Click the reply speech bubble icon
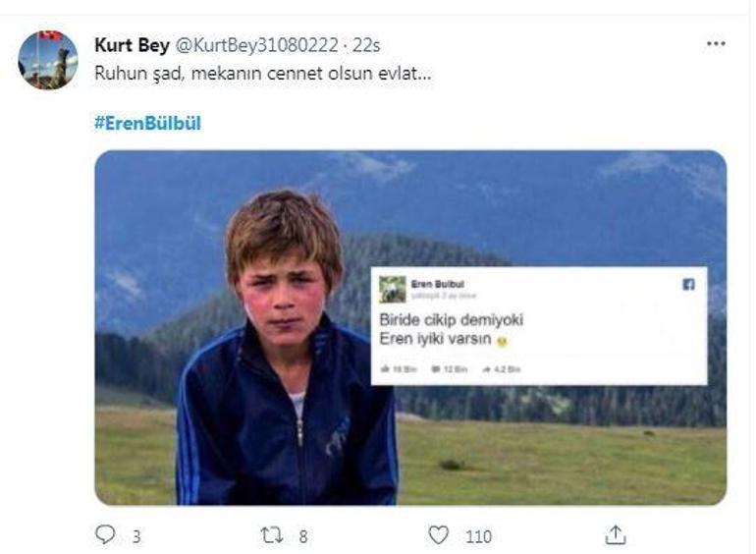Image resolution: width=756 pixels, height=554 pixels. click(x=105, y=535)
